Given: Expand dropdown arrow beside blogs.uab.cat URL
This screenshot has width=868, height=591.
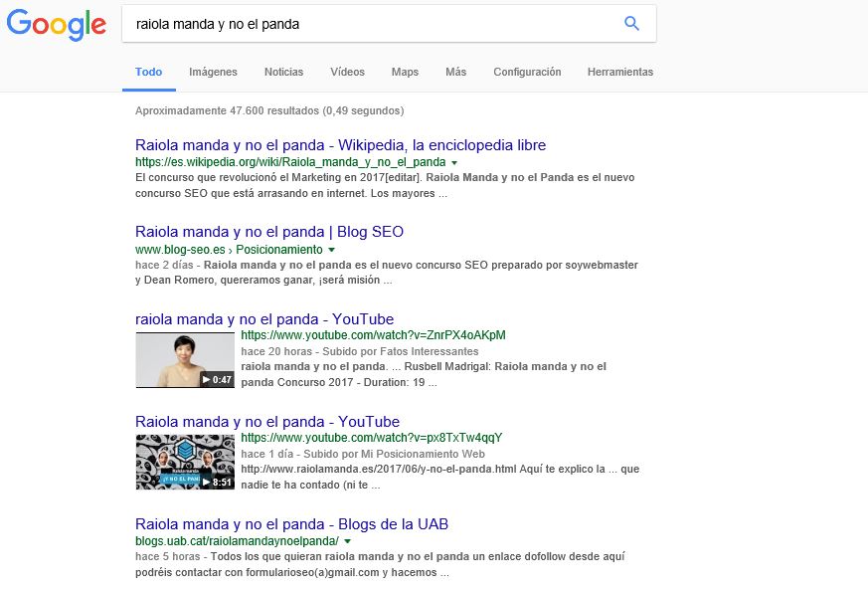Looking at the screenshot, I should coord(348,541).
